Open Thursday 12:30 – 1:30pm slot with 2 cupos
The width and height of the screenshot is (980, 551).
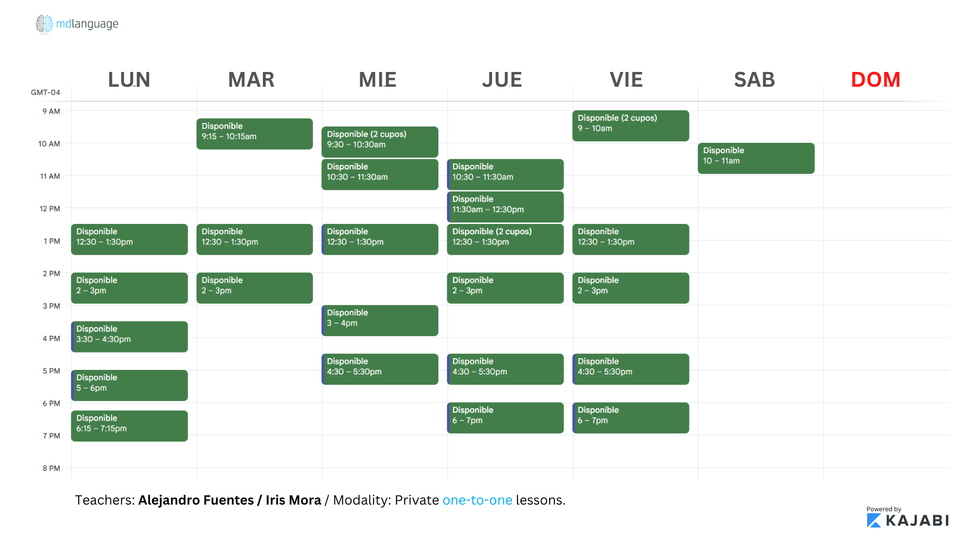pos(505,239)
